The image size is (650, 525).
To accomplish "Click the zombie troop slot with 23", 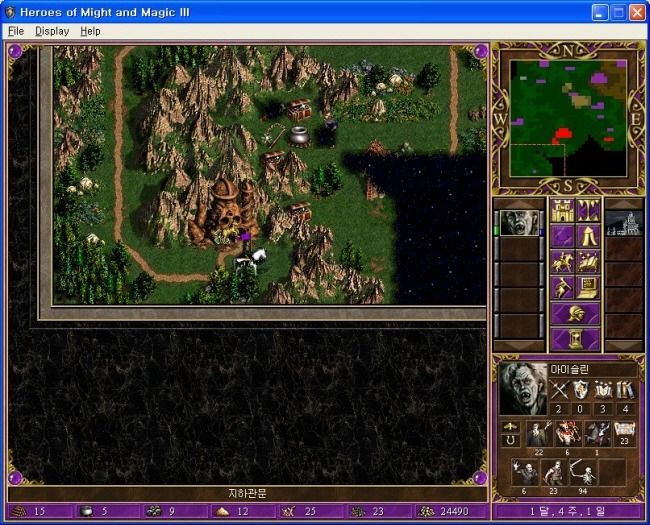I will [x=554, y=472].
